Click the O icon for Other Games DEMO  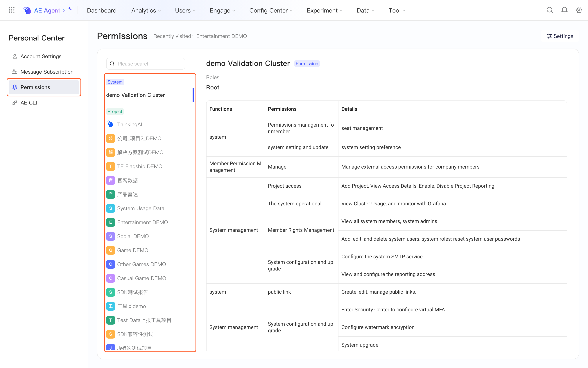[111, 264]
